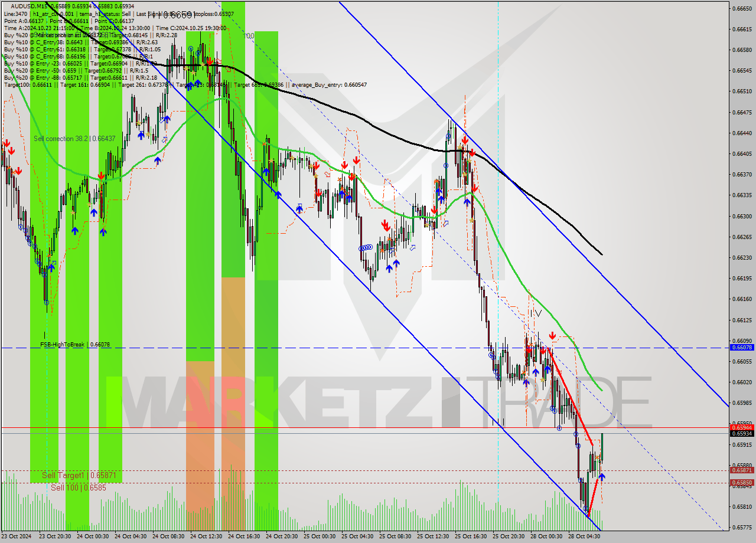Click the 0.66055 price scale value

[x=743, y=361]
